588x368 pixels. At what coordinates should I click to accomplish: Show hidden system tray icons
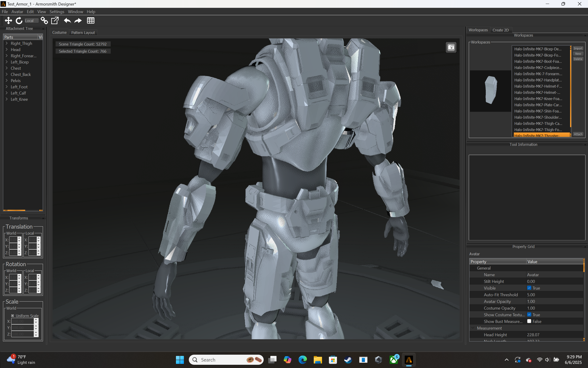pyautogui.click(x=507, y=360)
